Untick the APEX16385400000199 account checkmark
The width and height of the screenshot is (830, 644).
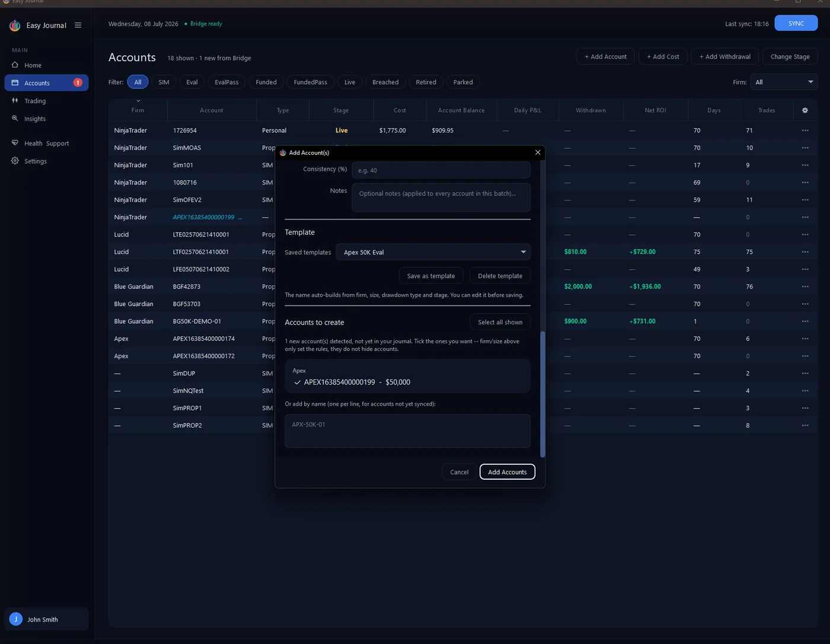(x=298, y=382)
